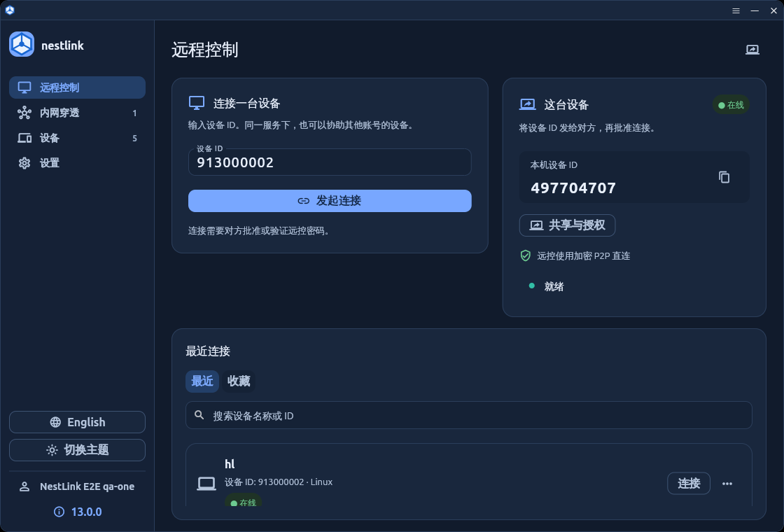Viewport: 784px width, 532px height.
Task: Click the hamburger menu icon in title bar
Action: [736, 10]
